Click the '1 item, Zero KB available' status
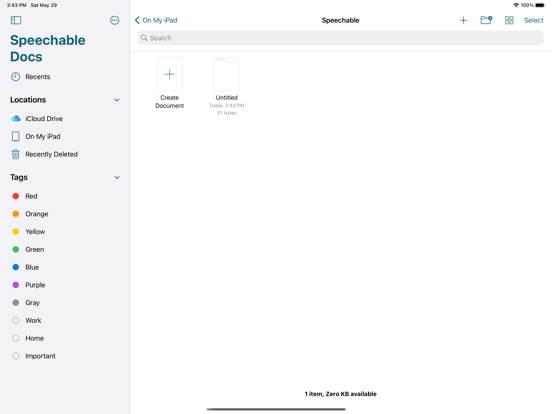 pyautogui.click(x=340, y=394)
